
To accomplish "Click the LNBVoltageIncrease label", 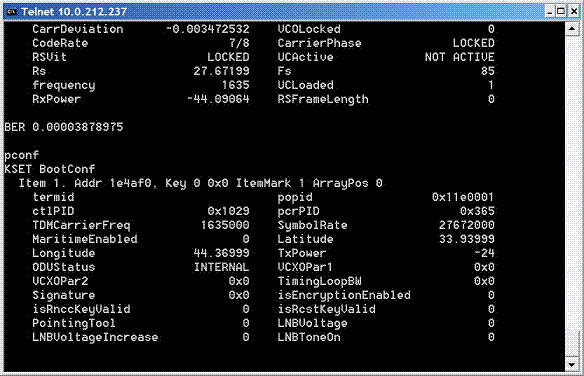I will tap(95, 338).
